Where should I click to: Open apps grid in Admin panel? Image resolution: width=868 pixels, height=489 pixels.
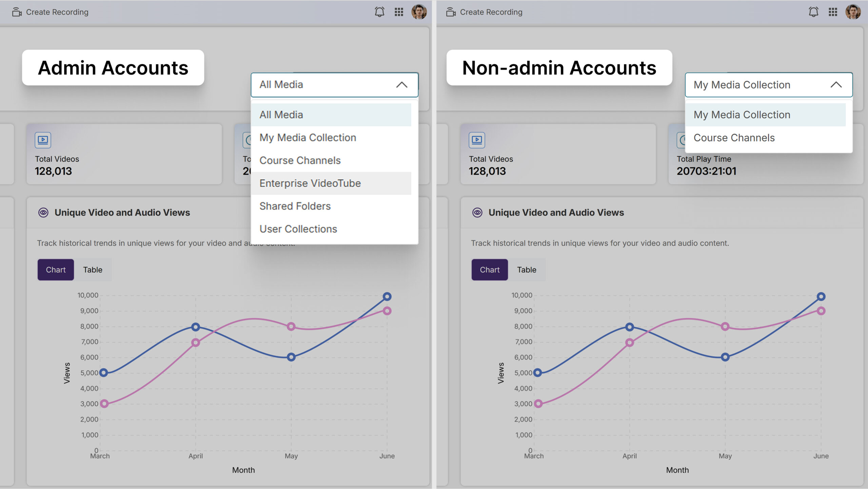click(x=399, y=12)
